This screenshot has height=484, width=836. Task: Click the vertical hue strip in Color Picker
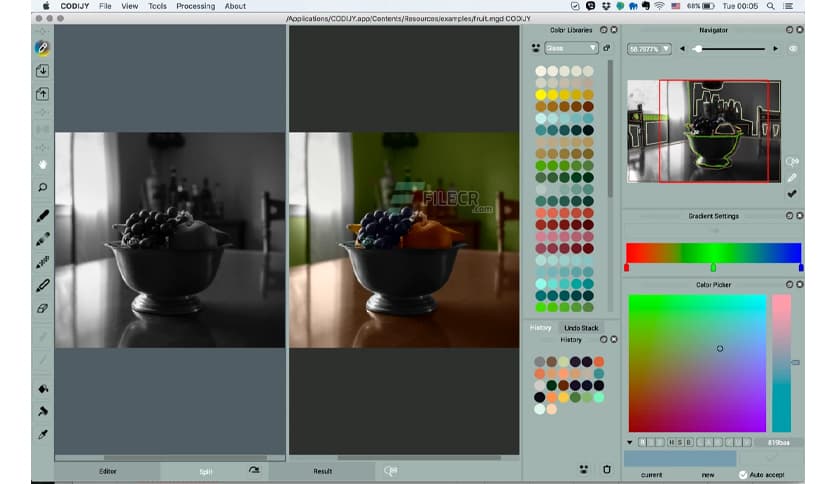coord(782,363)
